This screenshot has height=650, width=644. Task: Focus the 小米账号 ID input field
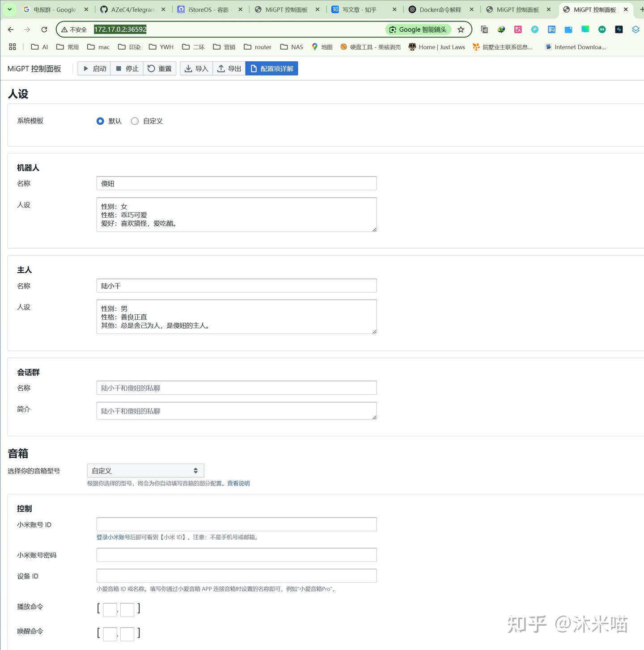237,524
